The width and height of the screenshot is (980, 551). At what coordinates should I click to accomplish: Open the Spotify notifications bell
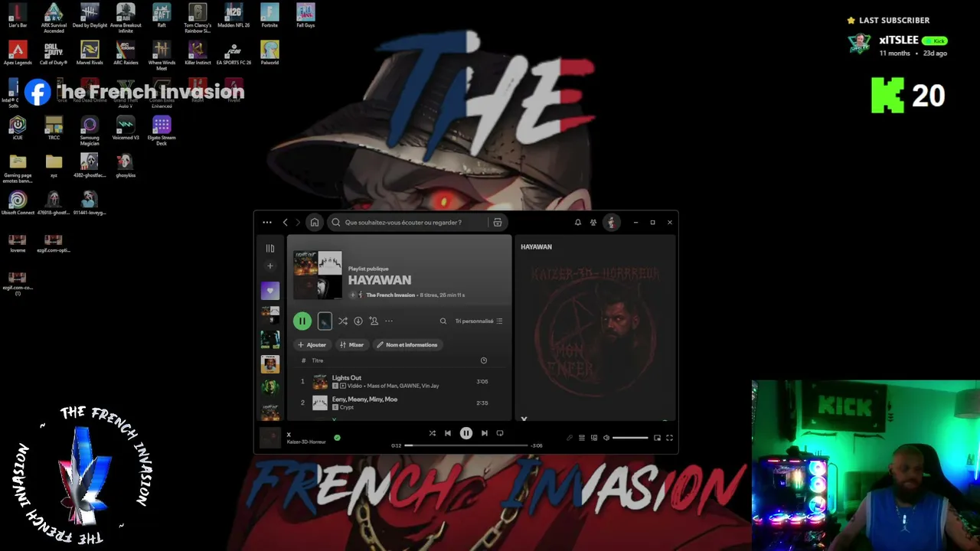click(577, 223)
